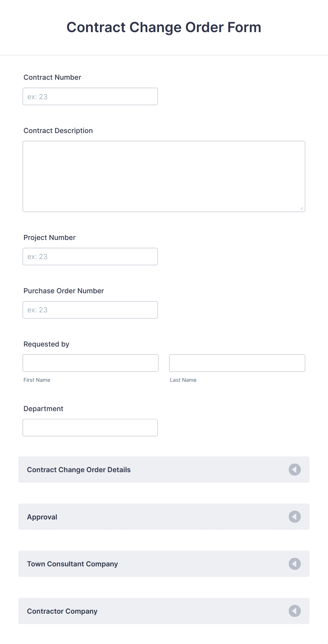This screenshot has width=328, height=644.
Task: Click the Project Number field
Action: (x=90, y=257)
